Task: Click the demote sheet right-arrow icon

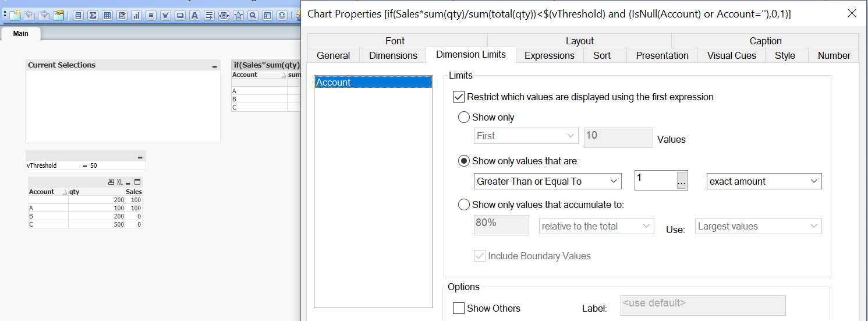Action: (x=44, y=16)
